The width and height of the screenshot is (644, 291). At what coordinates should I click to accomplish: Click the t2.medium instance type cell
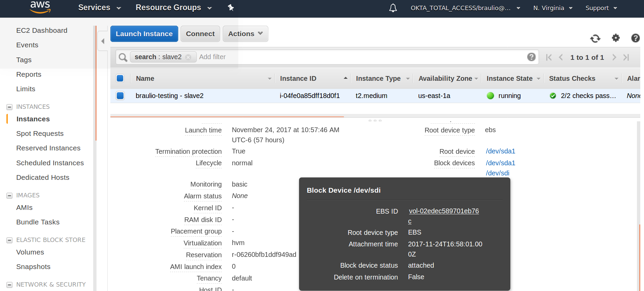click(371, 96)
